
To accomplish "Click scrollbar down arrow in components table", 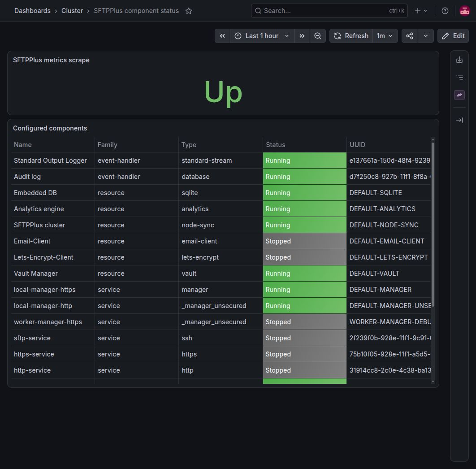I will [433, 382].
